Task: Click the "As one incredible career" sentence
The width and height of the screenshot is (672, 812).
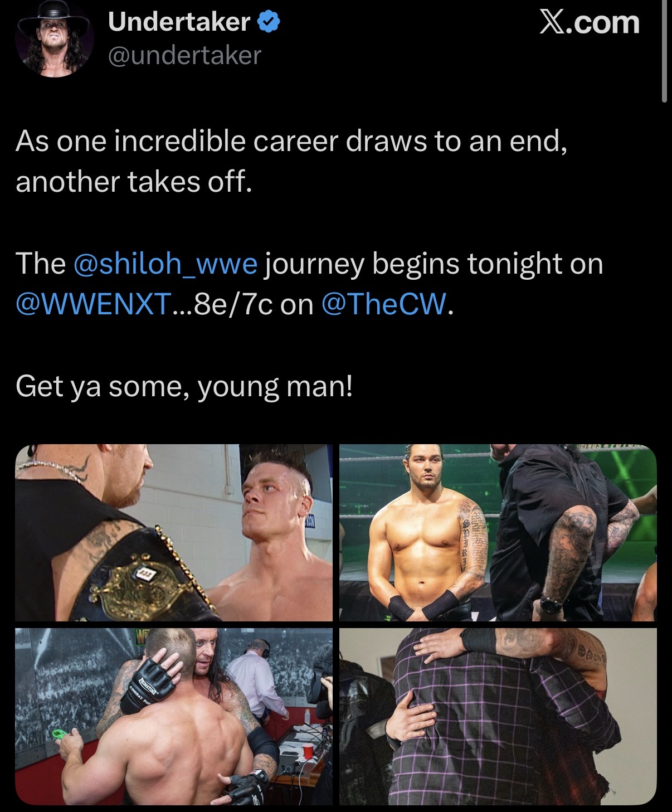Action: [x=291, y=141]
